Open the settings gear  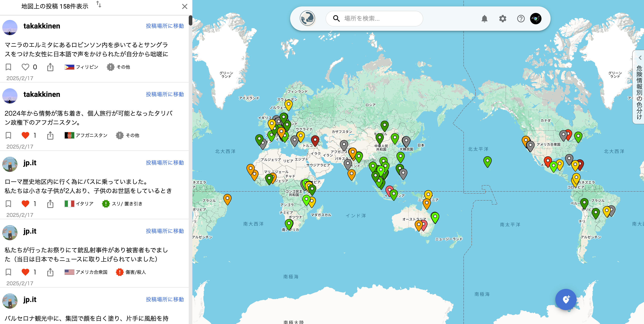[503, 19]
